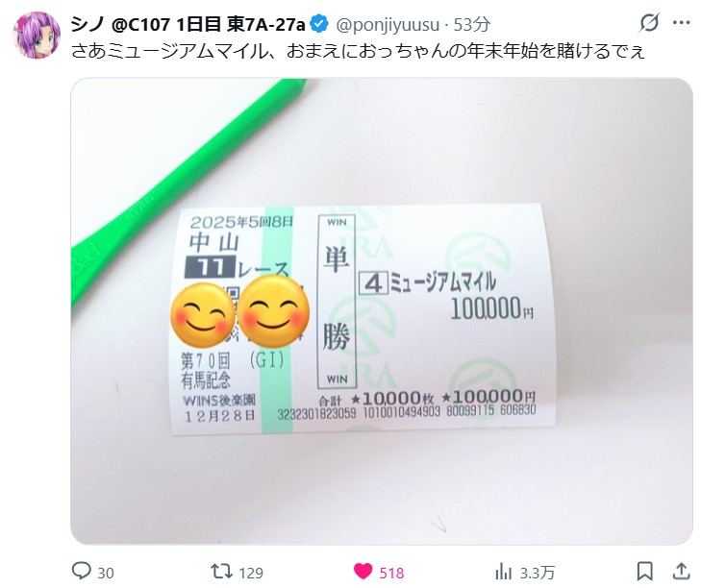This screenshot has width=701, height=588.
Task: Toggle the bookmark icon
Action: point(644,572)
